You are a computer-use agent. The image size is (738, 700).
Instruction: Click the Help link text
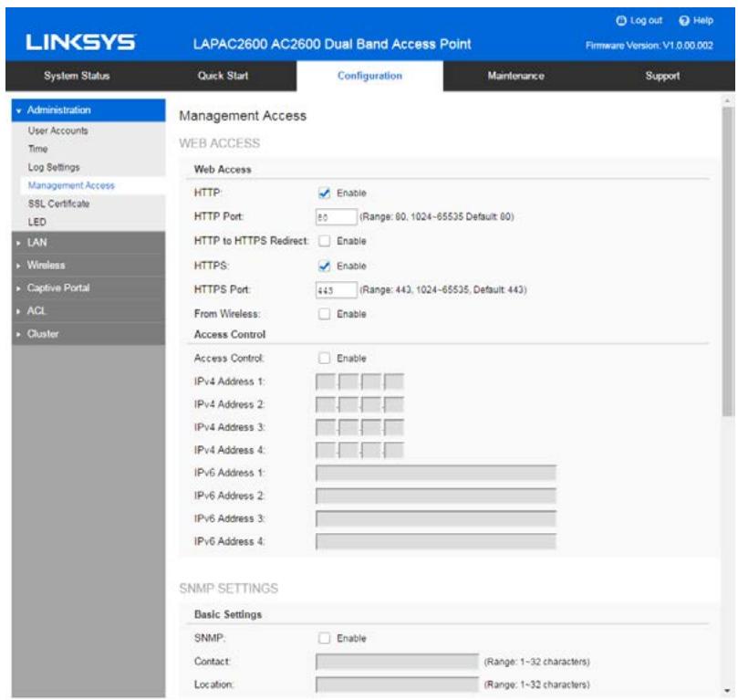(x=702, y=21)
